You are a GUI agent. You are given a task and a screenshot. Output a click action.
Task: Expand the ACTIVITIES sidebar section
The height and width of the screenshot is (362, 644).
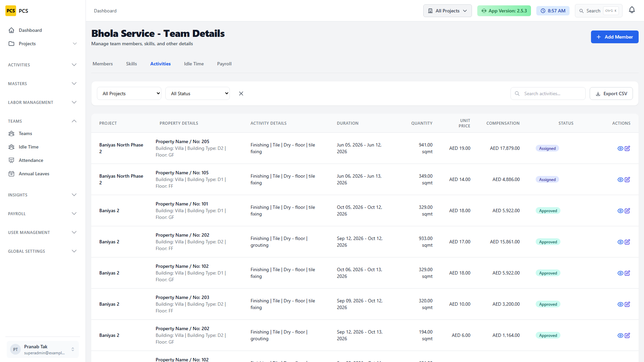coord(43,65)
